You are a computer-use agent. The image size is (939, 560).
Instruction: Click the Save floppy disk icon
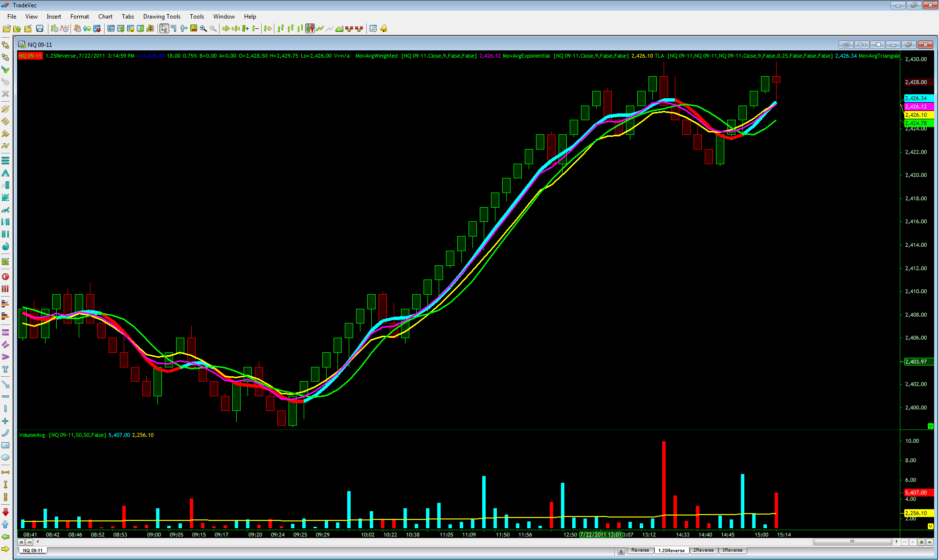point(40,29)
